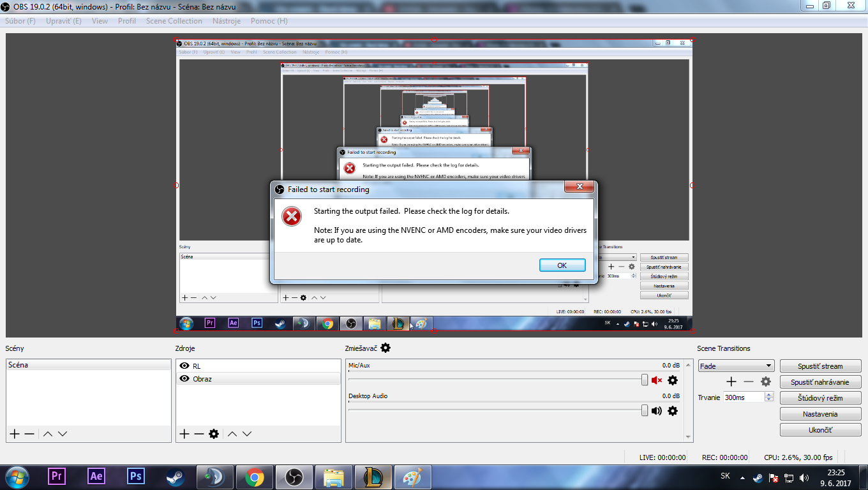Open the Scene Collection menu

pos(174,21)
